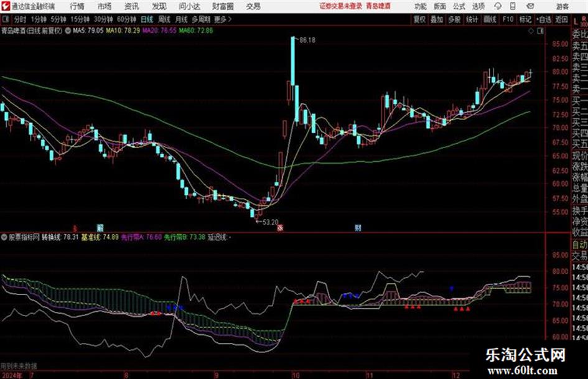Expand the 更多 periods list
This screenshot has width=588, height=379.
222,19
